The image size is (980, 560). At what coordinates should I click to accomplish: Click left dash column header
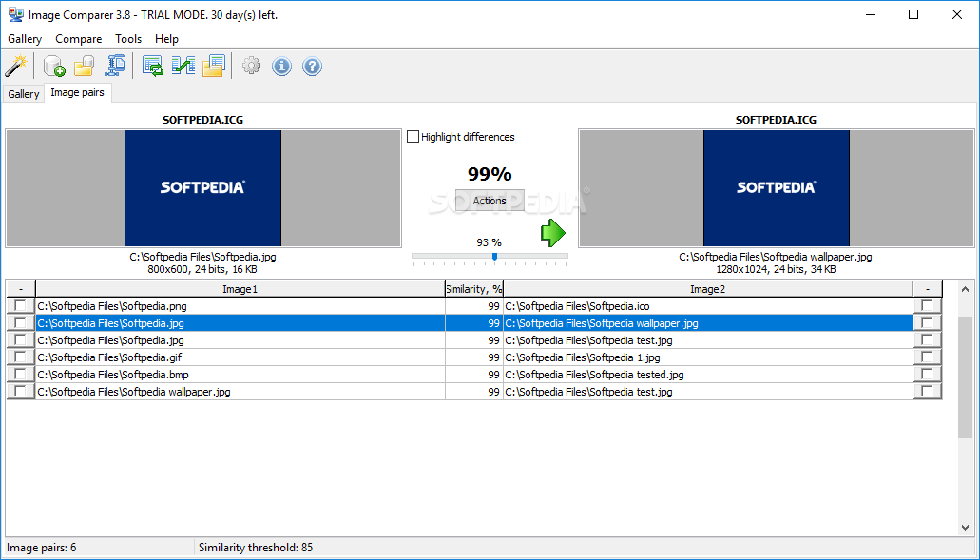(21, 289)
